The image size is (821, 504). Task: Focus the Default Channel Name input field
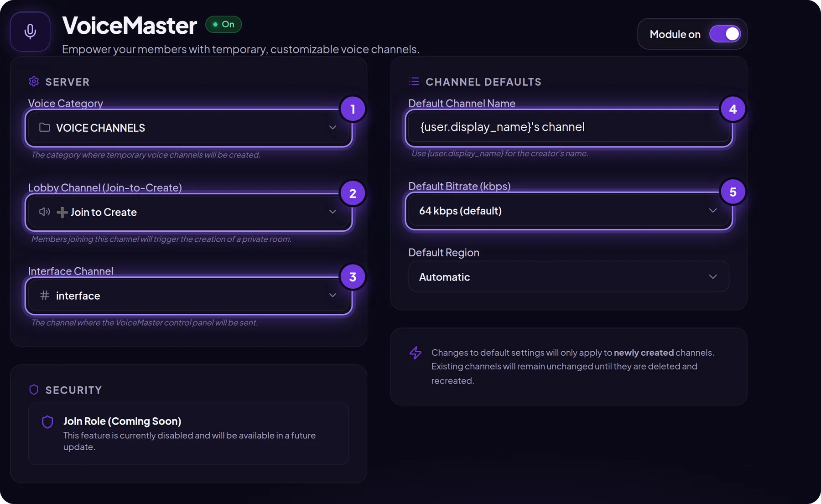tap(569, 127)
